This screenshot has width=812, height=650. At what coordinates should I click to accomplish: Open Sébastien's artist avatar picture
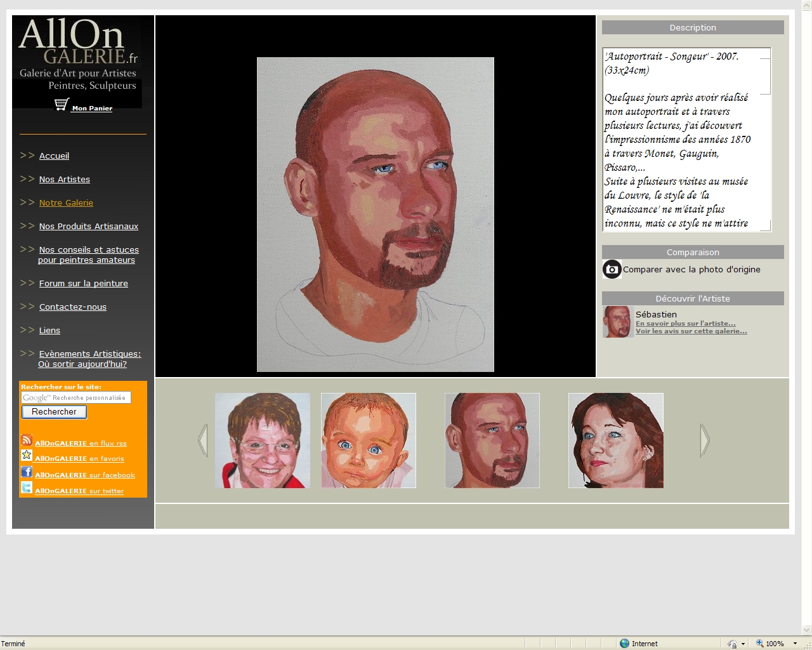(x=617, y=322)
